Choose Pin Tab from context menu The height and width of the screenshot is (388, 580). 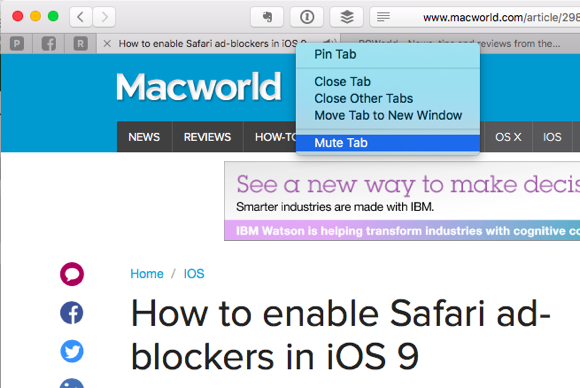388,54
